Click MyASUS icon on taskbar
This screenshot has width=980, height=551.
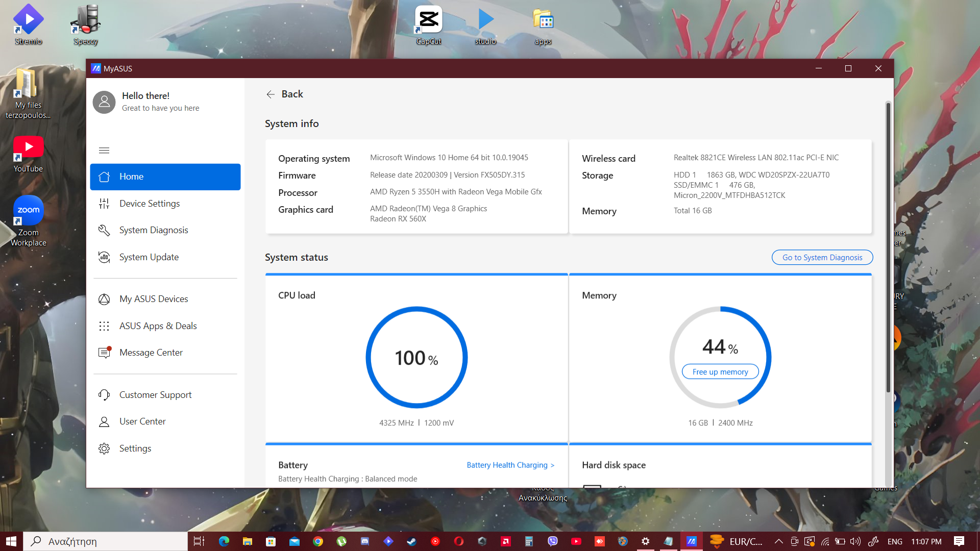coord(692,541)
